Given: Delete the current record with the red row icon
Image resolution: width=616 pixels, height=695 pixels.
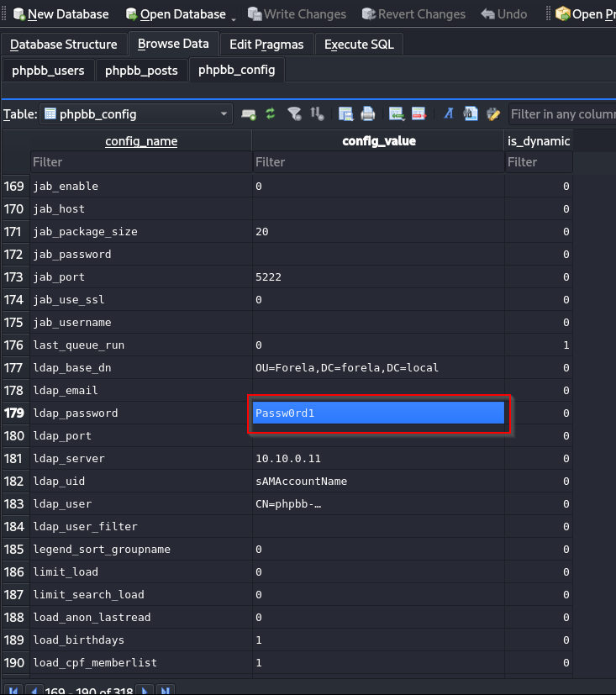Looking at the screenshot, I should tap(419, 114).
